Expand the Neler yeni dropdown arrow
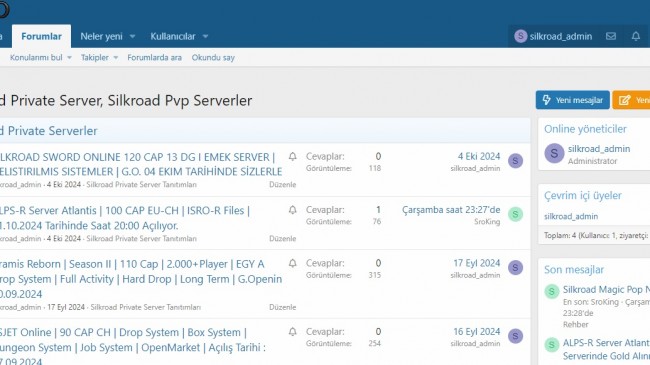Viewport: 650px width, 365px height. point(133,36)
